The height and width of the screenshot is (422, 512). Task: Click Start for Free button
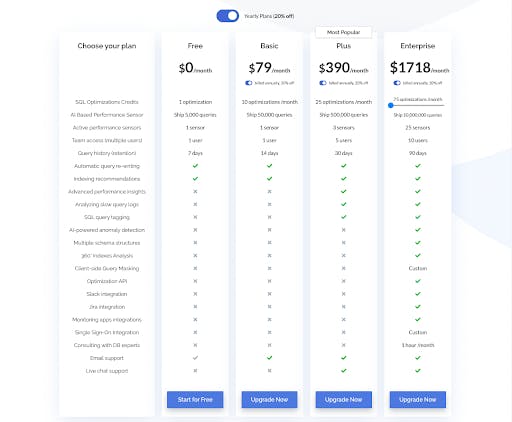click(195, 399)
